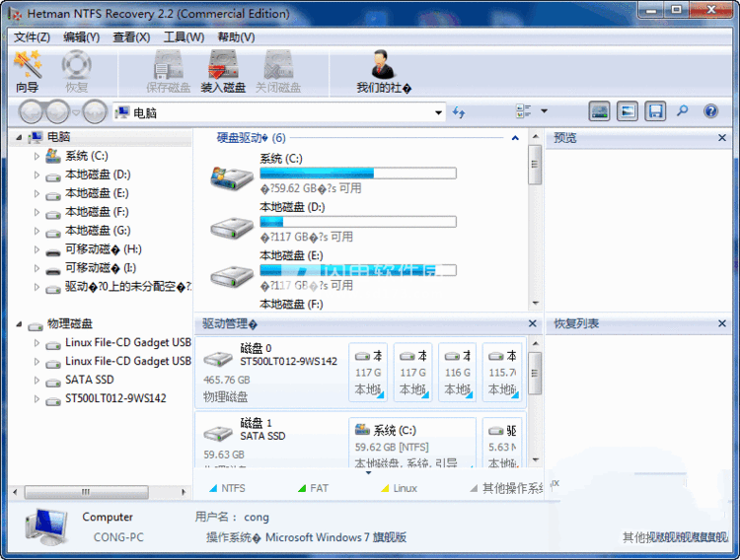The width and height of the screenshot is (740, 560).
Task: Refresh using the blue arrows icon
Action: tap(458, 112)
